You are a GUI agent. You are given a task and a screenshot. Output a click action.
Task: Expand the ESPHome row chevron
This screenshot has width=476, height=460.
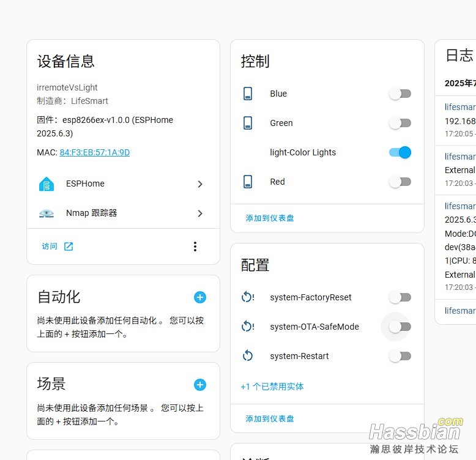point(199,184)
